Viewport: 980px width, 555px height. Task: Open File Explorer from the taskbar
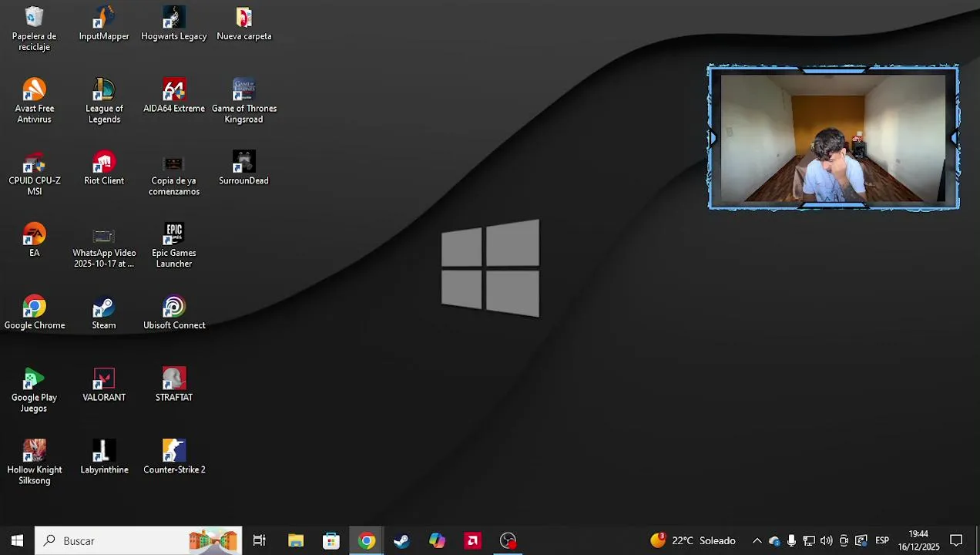296,540
